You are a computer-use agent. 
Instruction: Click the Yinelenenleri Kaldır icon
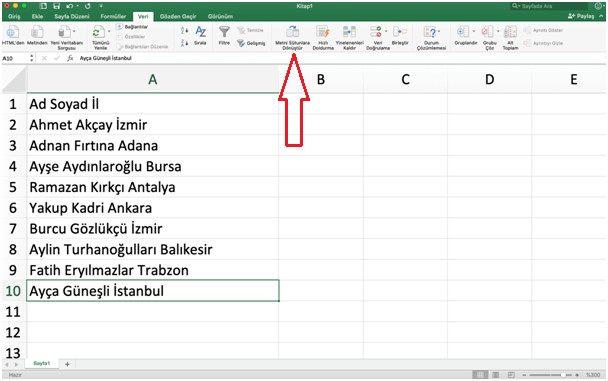[349, 32]
